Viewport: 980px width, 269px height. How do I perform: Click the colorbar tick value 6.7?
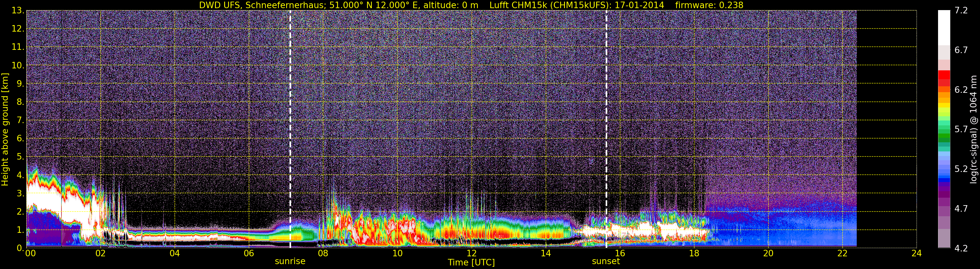(961, 50)
